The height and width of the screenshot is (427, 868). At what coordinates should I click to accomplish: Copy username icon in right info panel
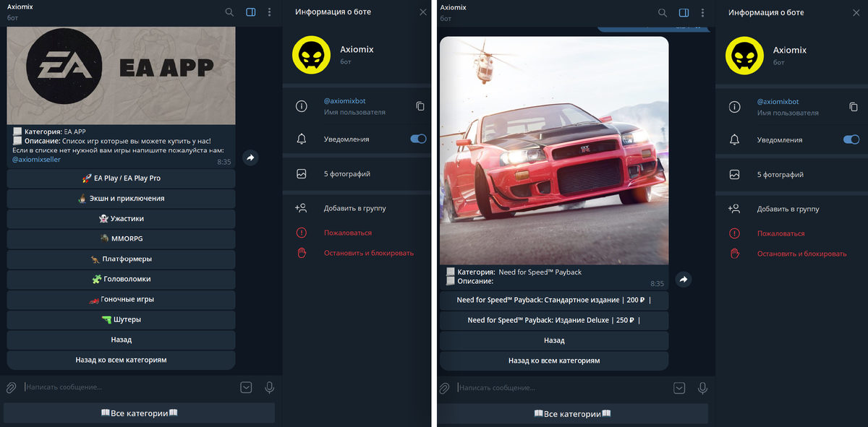point(854,107)
